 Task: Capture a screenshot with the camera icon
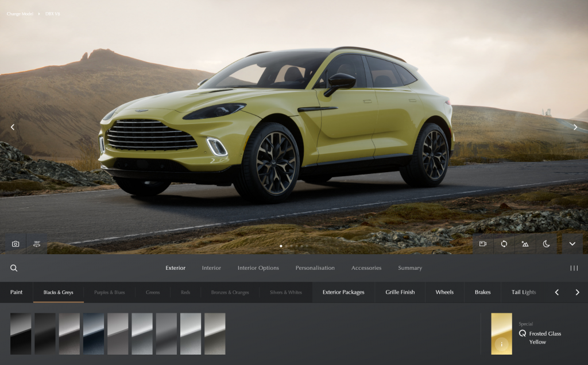(14, 243)
